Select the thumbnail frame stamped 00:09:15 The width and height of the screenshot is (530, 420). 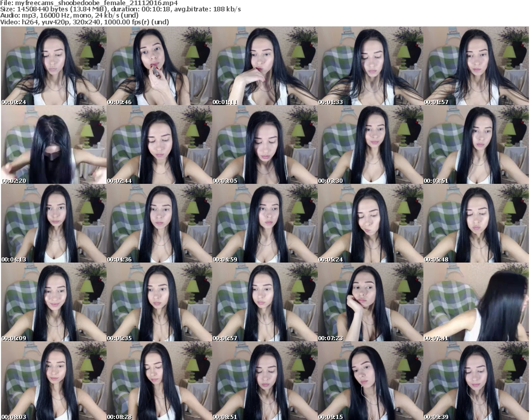click(x=371, y=381)
